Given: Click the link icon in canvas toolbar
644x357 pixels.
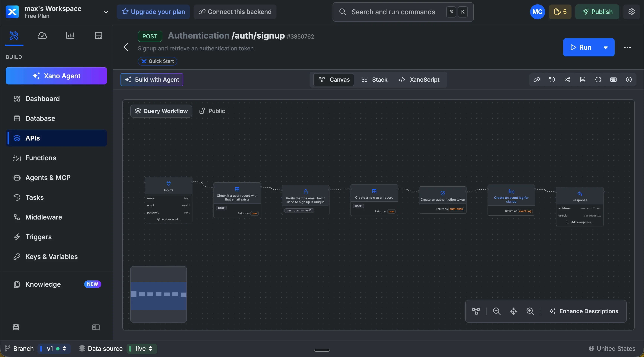Looking at the screenshot, I should click(x=537, y=80).
